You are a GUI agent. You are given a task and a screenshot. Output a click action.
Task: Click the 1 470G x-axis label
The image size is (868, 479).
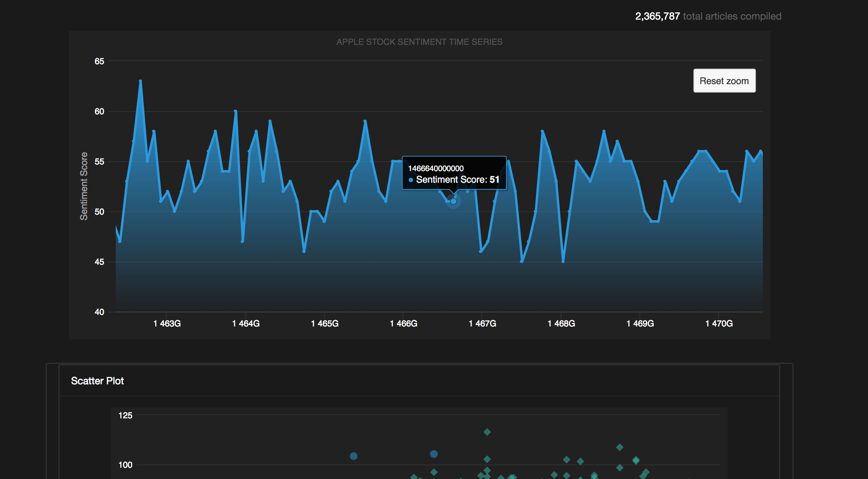tap(719, 323)
